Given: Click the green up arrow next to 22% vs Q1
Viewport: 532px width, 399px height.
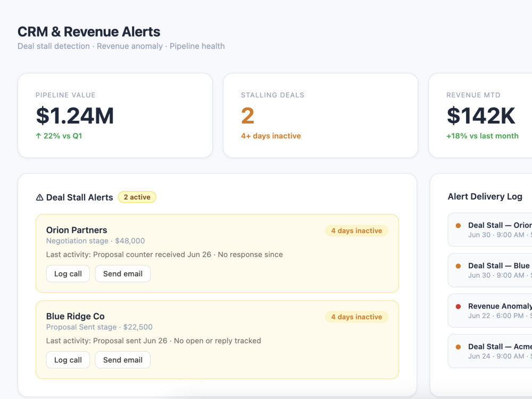Looking at the screenshot, I should (38, 136).
